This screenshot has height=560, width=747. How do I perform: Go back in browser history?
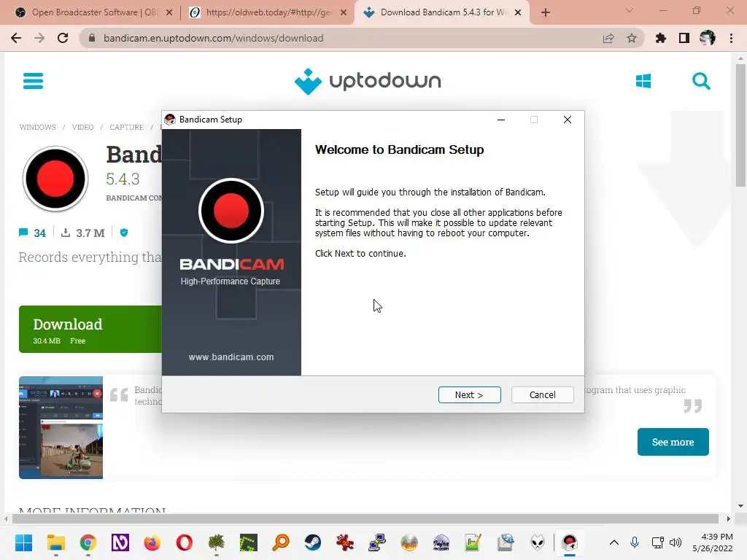pyautogui.click(x=16, y=38)
